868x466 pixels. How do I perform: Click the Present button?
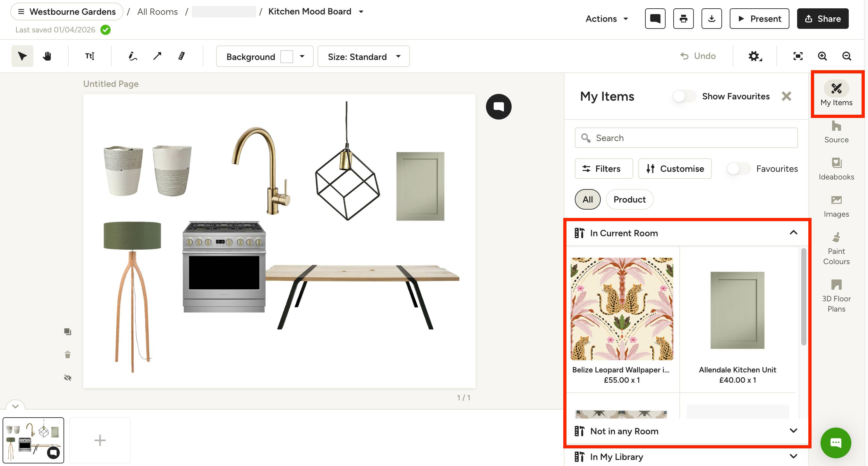pyautogui.click(x=759, y=19)
